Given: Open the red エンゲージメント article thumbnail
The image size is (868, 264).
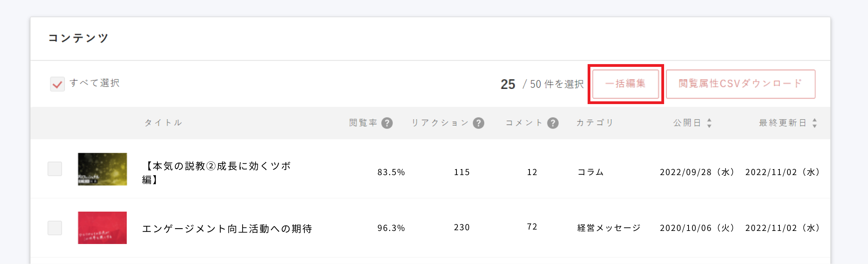Looking at the screenshot, I should pos(102,228).
